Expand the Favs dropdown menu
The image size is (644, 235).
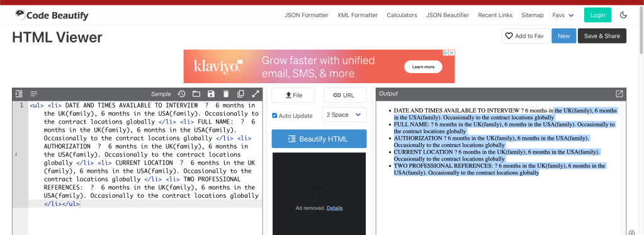563,15
